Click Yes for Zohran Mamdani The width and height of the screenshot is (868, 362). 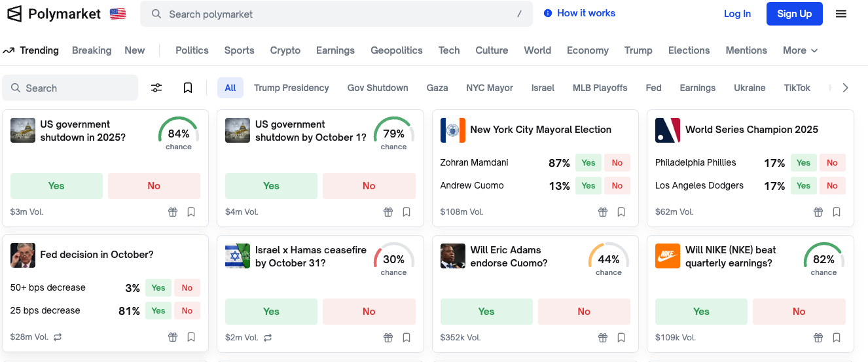[588, 163]
